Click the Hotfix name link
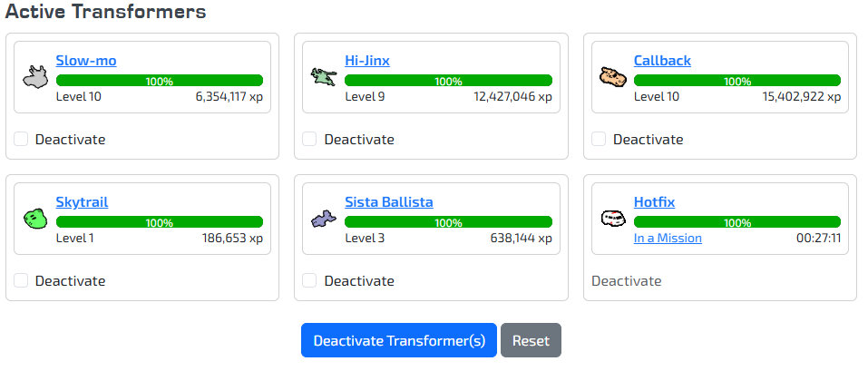 pos(654,202)
